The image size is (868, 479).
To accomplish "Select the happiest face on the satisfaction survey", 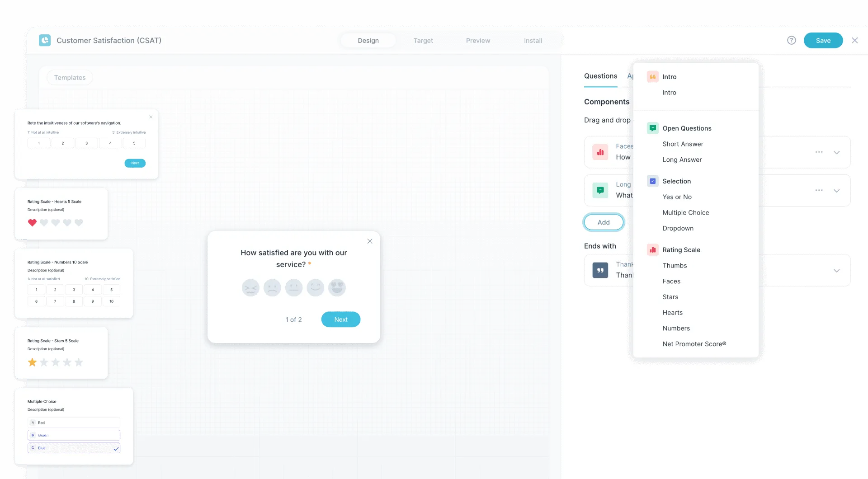I will 337,287.
